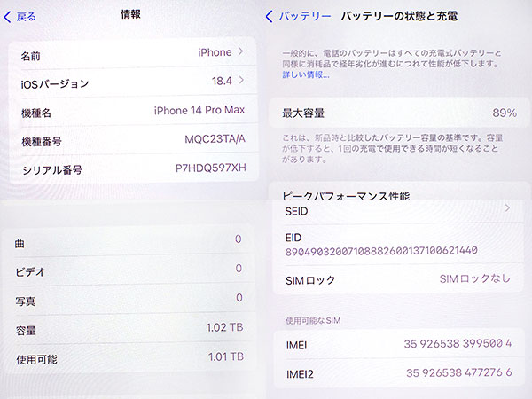Select device name value iPhone
This screenshot has height=399, width=532.
click(215, 52)
